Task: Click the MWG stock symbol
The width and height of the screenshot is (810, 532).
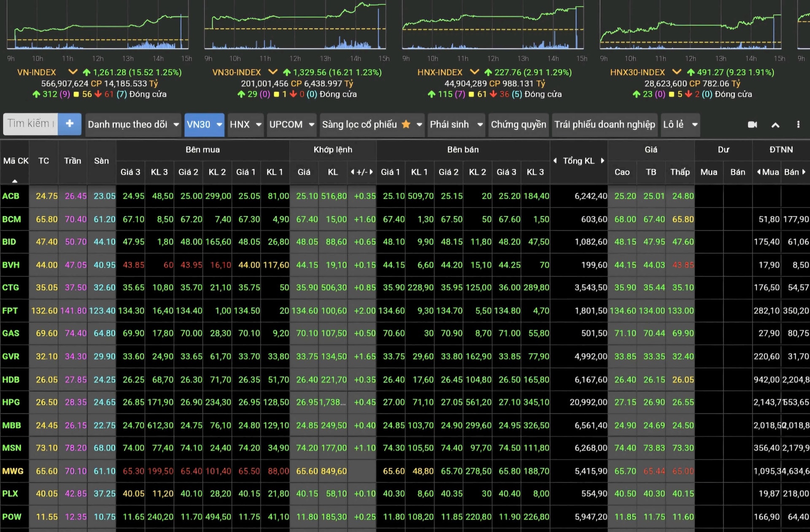Action: pos(13,471)
